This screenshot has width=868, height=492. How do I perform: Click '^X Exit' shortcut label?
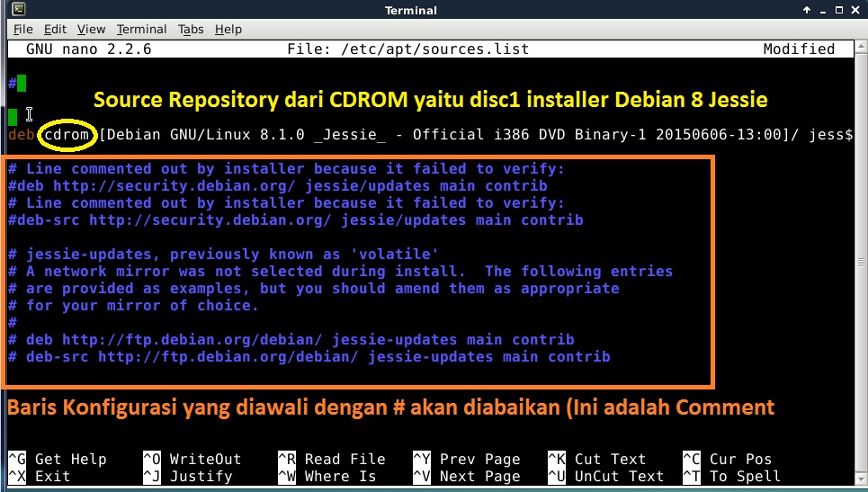click(39, 477)
